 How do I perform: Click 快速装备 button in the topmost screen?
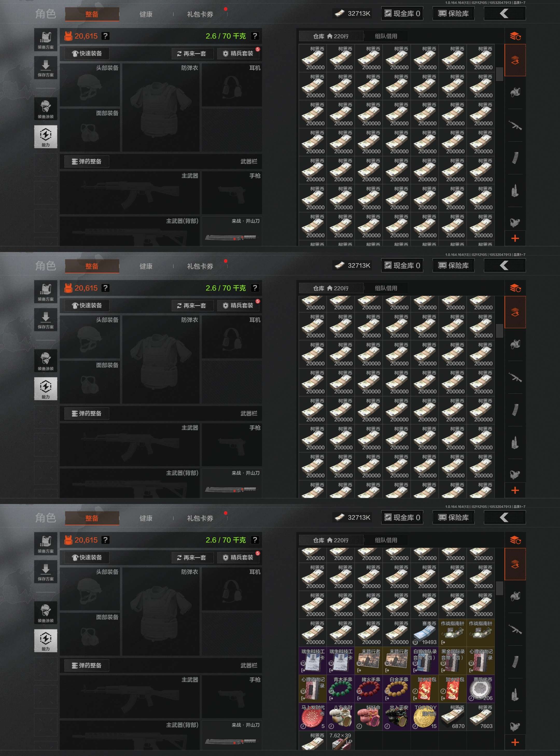87,53
